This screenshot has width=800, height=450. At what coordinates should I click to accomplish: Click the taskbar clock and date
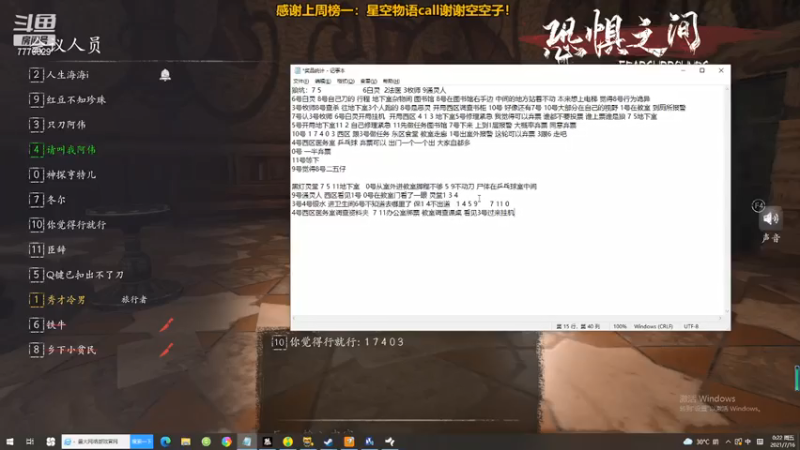point(783,442)
